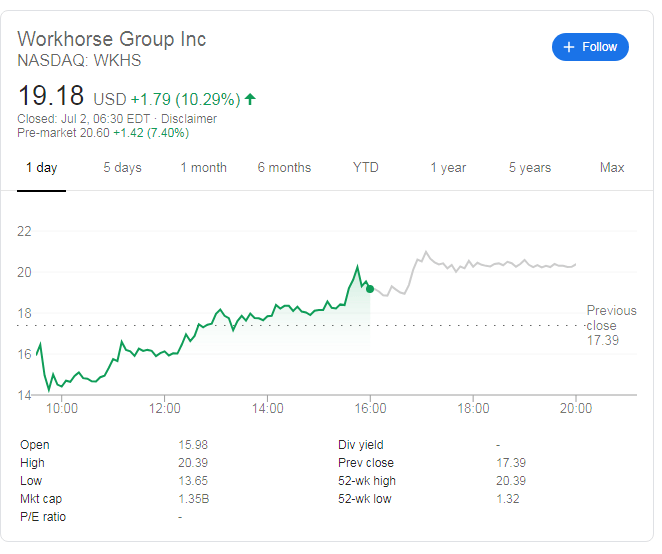This screenshot has height=554, width=662.
Task: Select the Max range tab
Action: click(x=612, y=168)
